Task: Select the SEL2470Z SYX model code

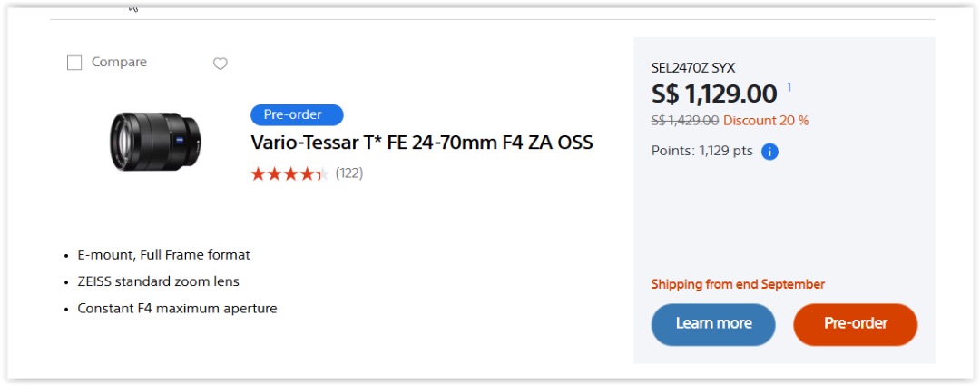Action: [693, 67]
